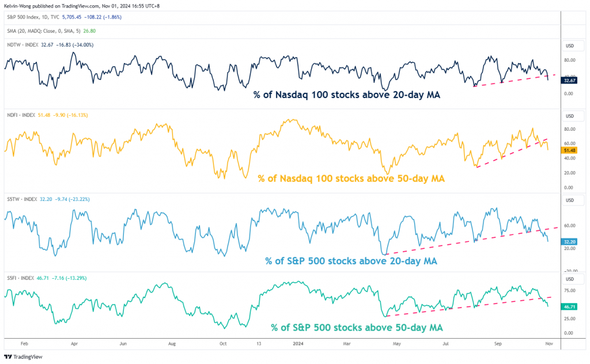Open USD currency selector in NDFI pane
Screen dimensions: 590x364
[x=570, y=115]
